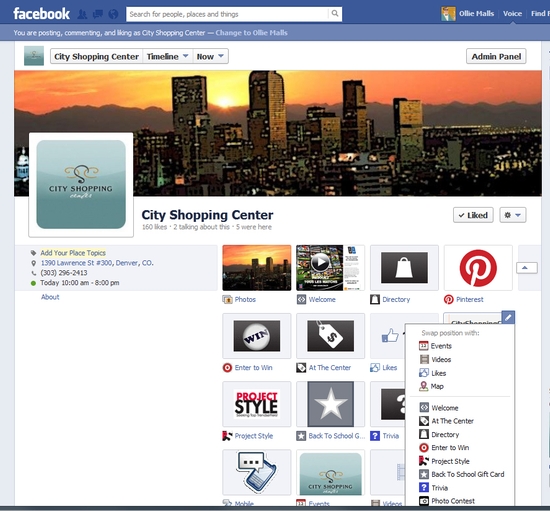This screenshot has height=511, width=550.
Task: Open the gear settings dropdown
Action: tap(512, 215)
